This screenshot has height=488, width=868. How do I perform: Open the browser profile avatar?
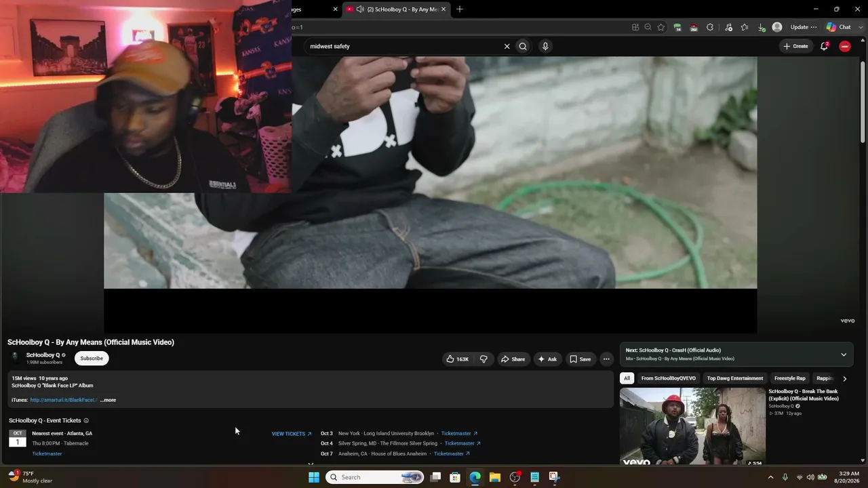tap(777, 27)
